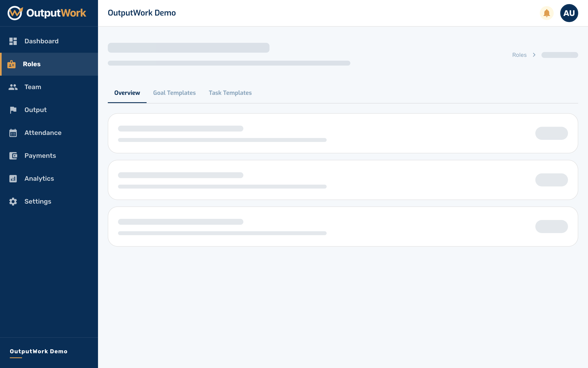Open the Dashboard grid icon

tap(13, 41)
